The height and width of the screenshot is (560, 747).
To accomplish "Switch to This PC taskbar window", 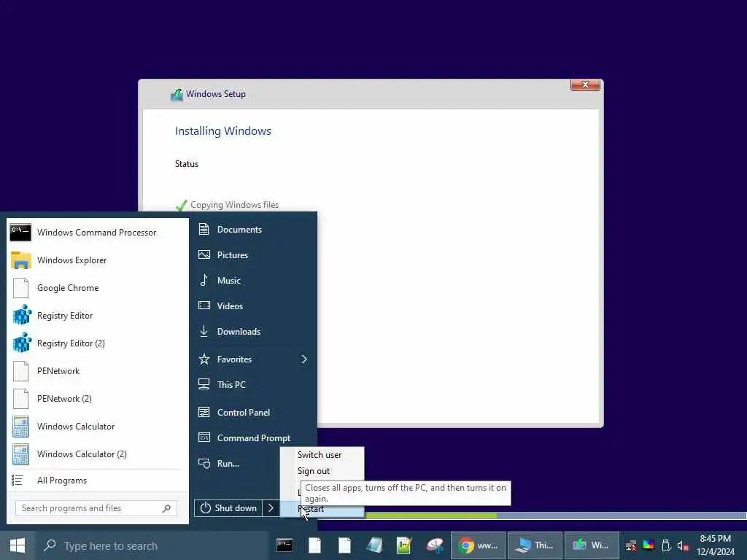I will tap(535, 545).
